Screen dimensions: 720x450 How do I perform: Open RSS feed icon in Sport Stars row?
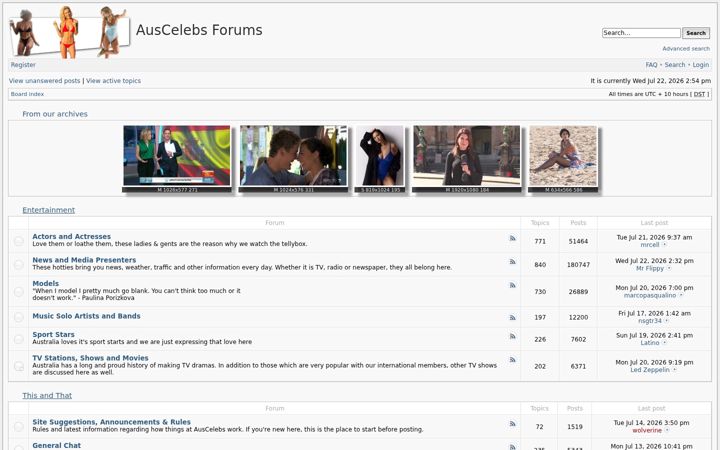point(512,337)
